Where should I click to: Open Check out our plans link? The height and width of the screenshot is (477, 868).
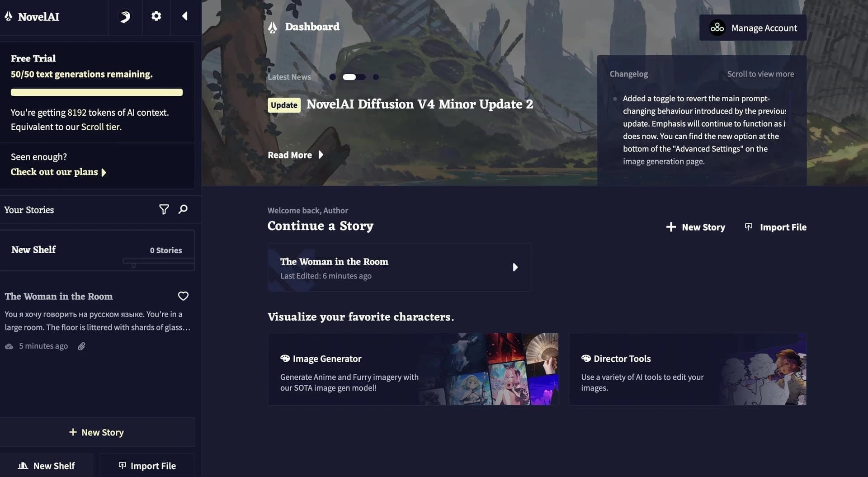(58, 172)
